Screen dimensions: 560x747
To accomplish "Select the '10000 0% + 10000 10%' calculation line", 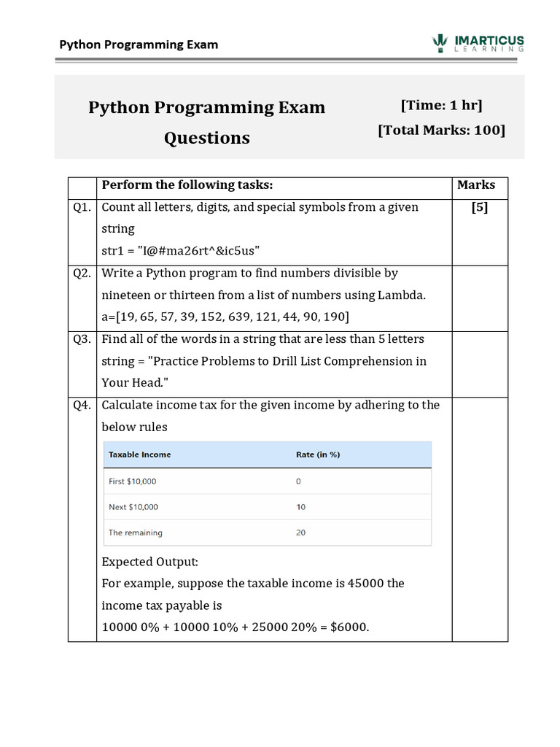I will [236, 627].
